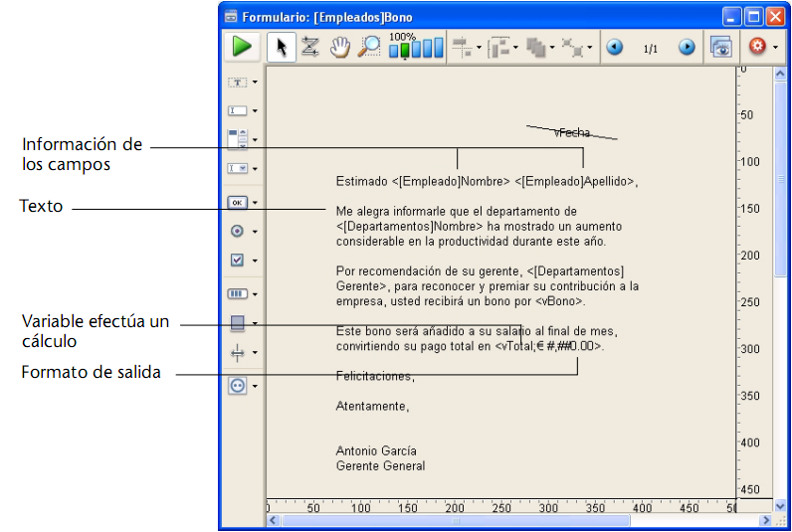Pick the check box object tool
The image size is (792, 532).
(x=238, y=260)
